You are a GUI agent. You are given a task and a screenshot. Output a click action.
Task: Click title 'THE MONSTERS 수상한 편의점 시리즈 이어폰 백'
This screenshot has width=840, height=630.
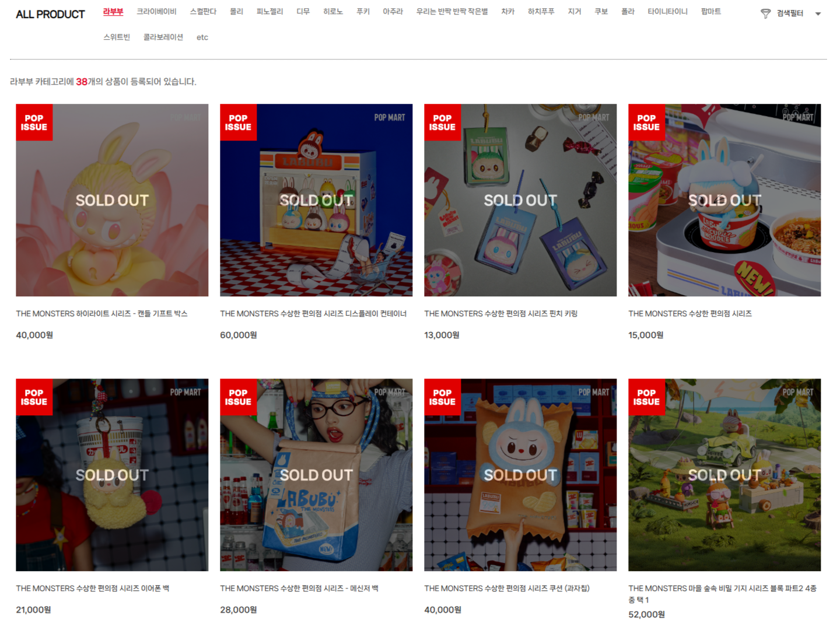click(92, 589)
